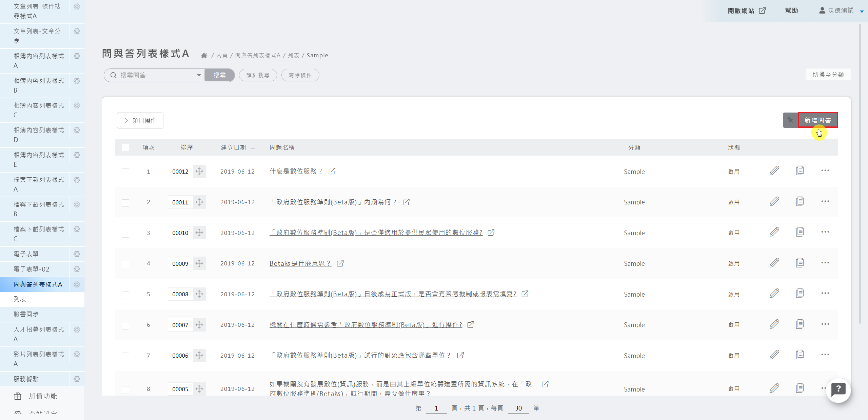Click the copy document icon for row 3
The image size is (868, 420).
tap(800, 232)
